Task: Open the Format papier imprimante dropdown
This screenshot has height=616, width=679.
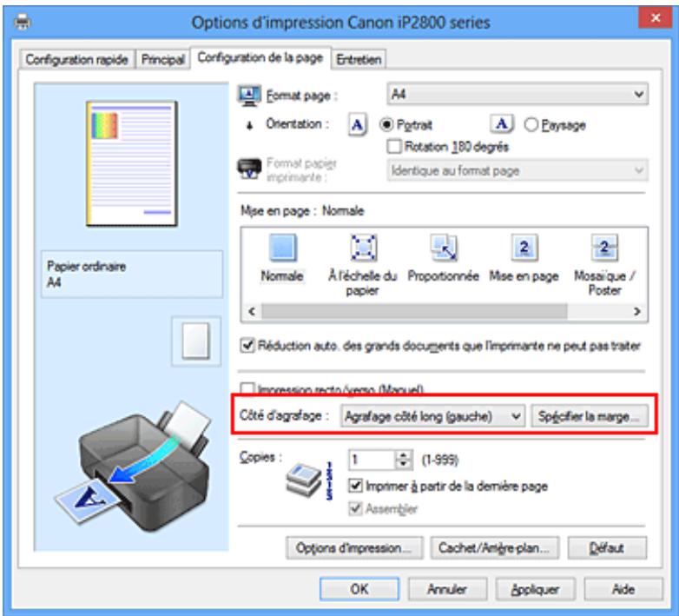Action: 517,170
